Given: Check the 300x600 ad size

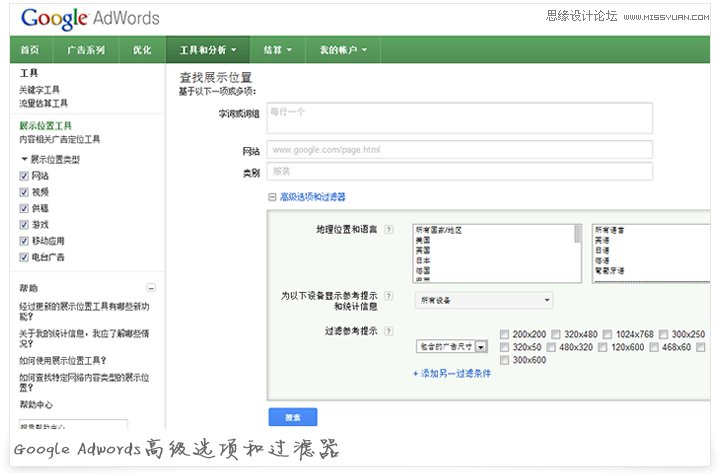Looking at the screenshot, I should tap(505, 360).
